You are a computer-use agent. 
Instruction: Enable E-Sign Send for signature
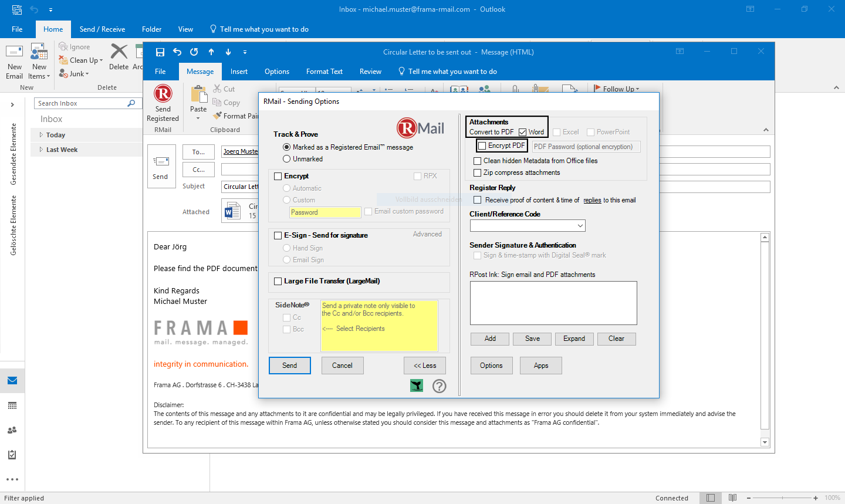(278, 235)
